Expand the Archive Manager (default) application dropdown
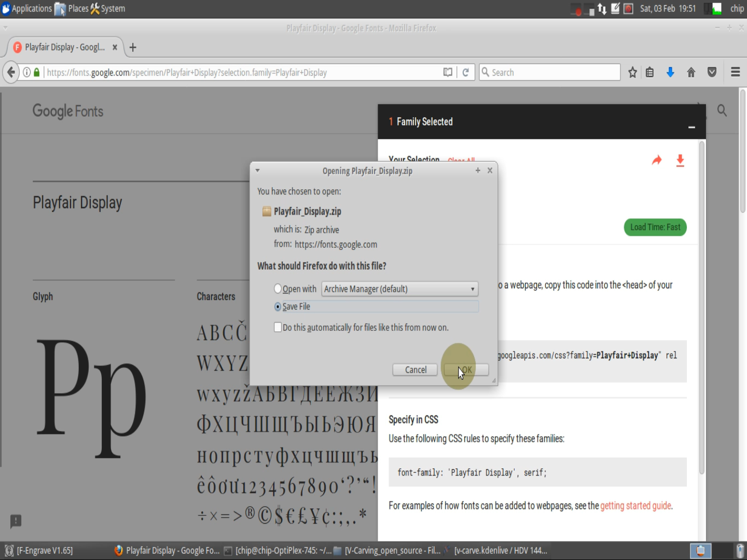747x560 pixels. point(399,289)
